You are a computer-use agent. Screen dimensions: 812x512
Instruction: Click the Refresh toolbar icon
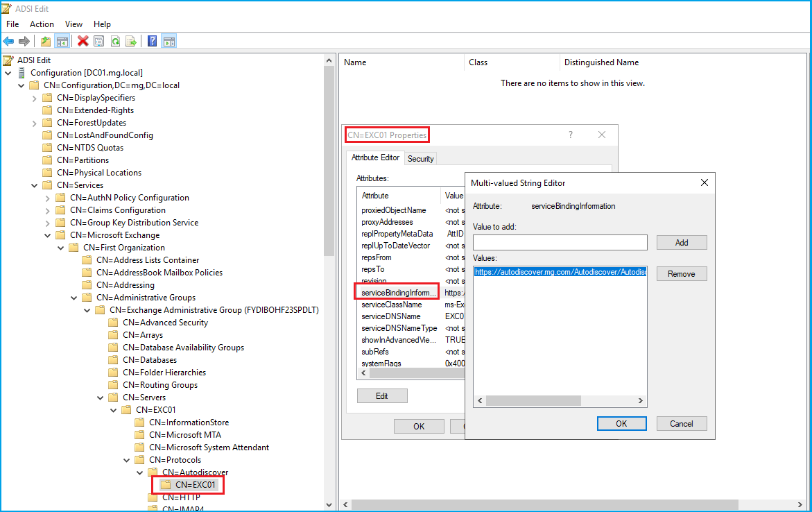115,42
